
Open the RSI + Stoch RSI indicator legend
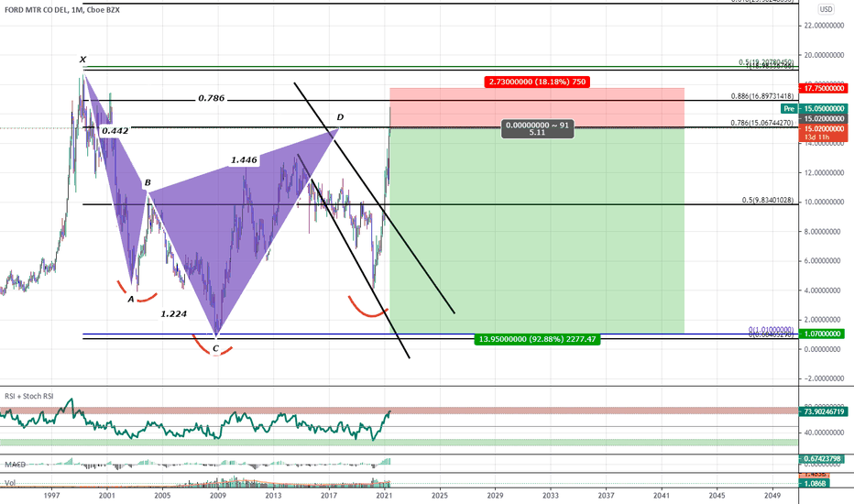tap(29, 396)
